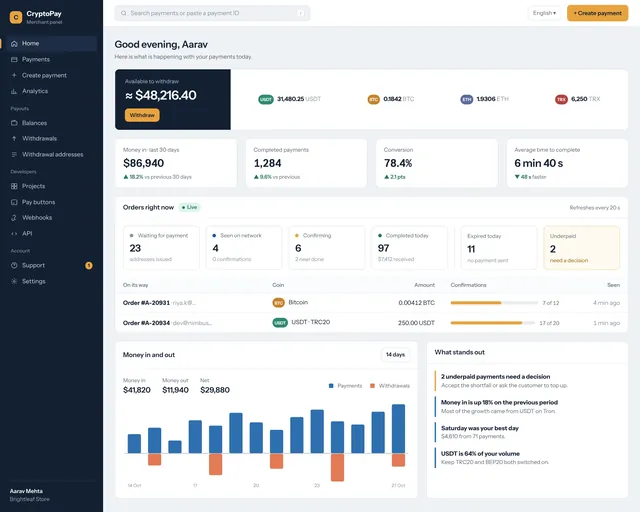Click the 250.00 USDT amount
The height and width of the screenshot is (512, 640).
click(x=416, y=323)
